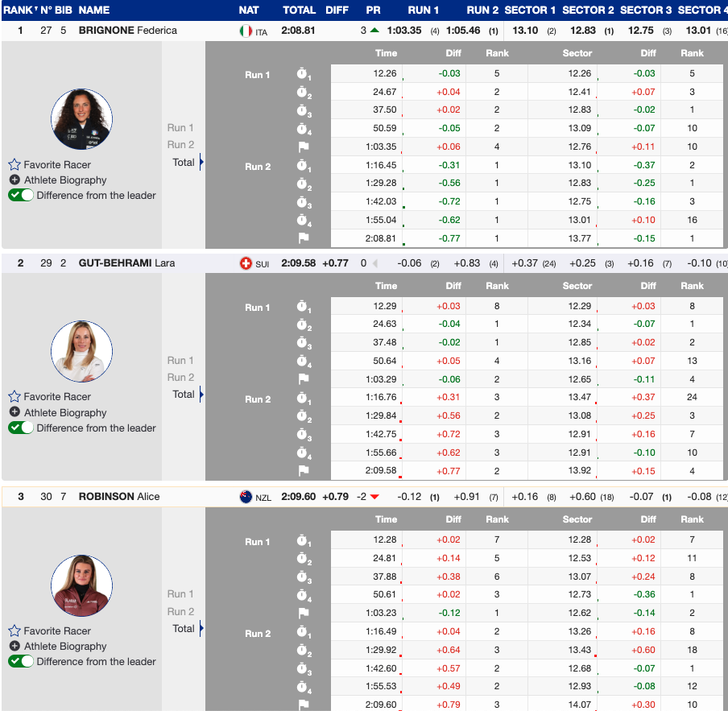Select the Run 2 tab in Gut-Behrami's panel
Viewport: 728px width, 711px height.
click(180, 377)
